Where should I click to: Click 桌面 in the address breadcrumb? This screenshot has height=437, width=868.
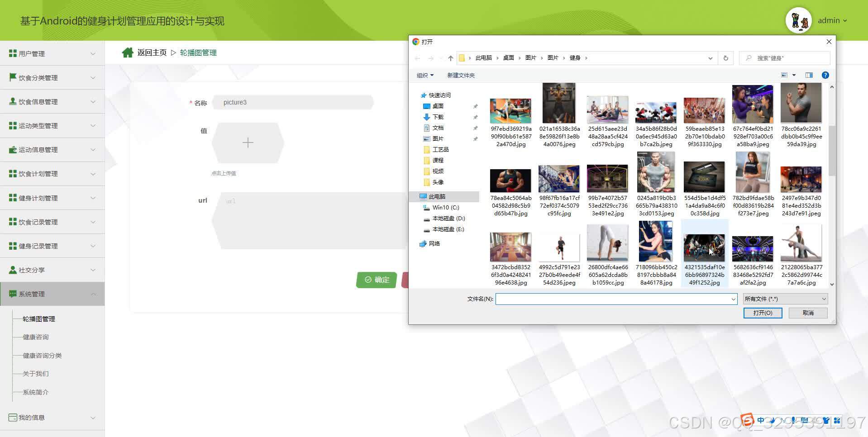click(x=508, y=58)
